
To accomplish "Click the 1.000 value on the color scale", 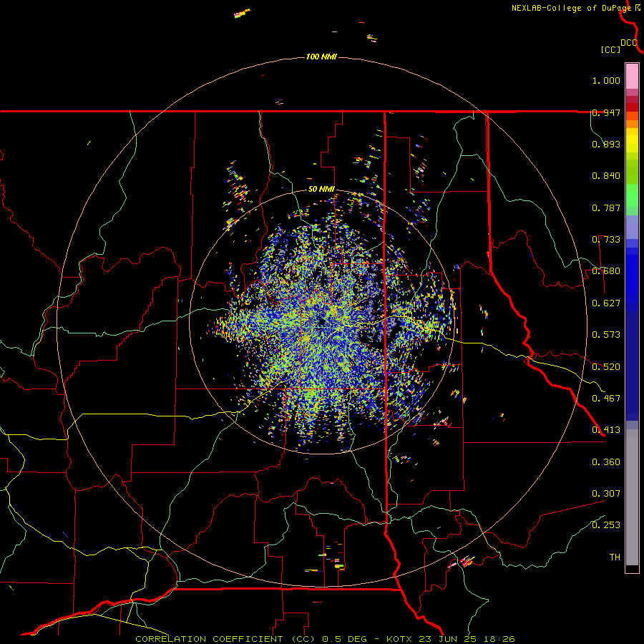I will [x=606, y=80].
